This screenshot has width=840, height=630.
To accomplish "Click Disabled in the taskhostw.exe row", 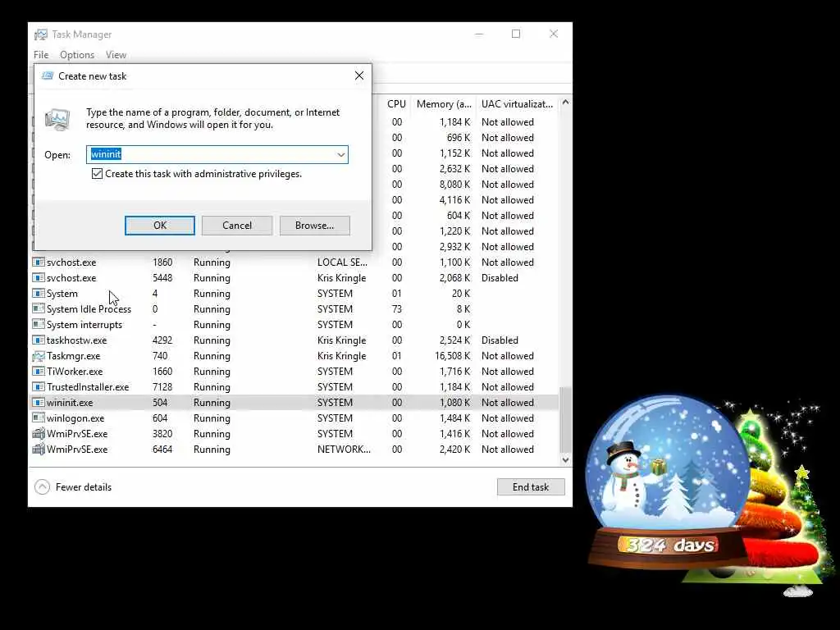I will tap(500, 340).
